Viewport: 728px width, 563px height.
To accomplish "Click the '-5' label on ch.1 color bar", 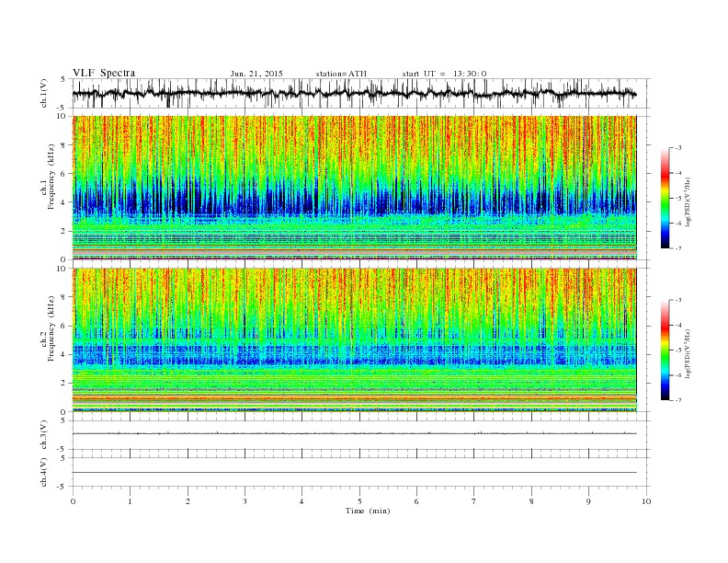I will pyautogui.click(x=677, y=199).
